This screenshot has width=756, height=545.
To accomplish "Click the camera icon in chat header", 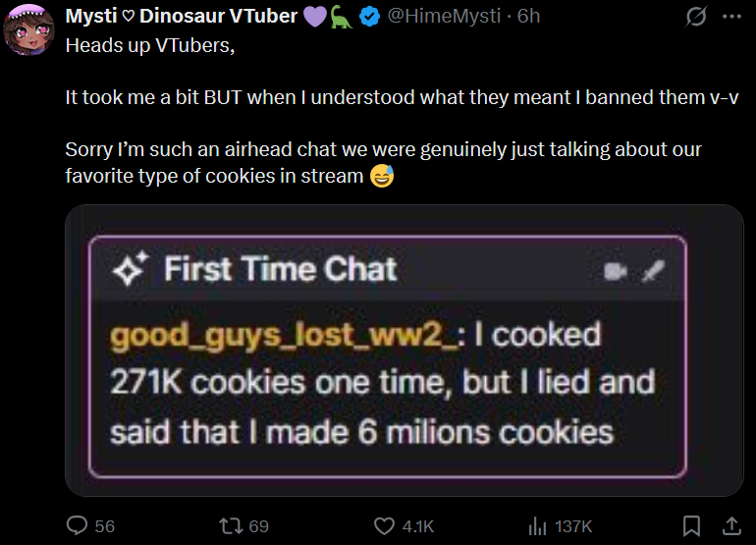I will pos(616,271).
